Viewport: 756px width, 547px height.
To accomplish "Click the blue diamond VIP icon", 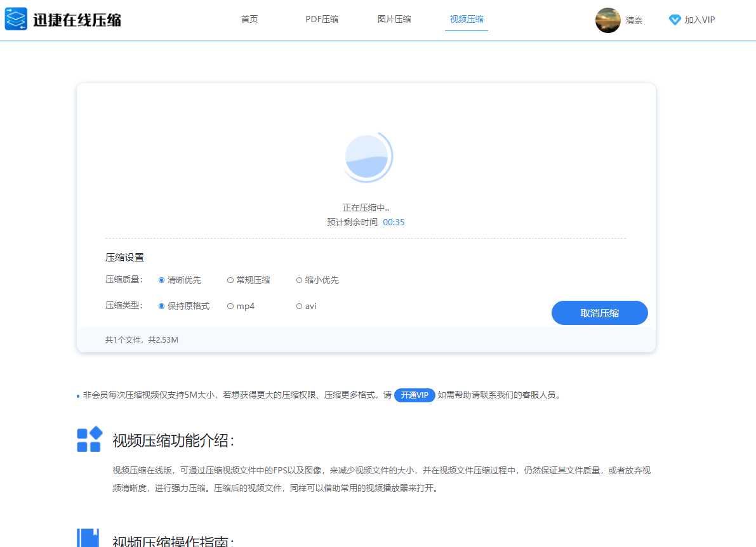I will point(674,20).
